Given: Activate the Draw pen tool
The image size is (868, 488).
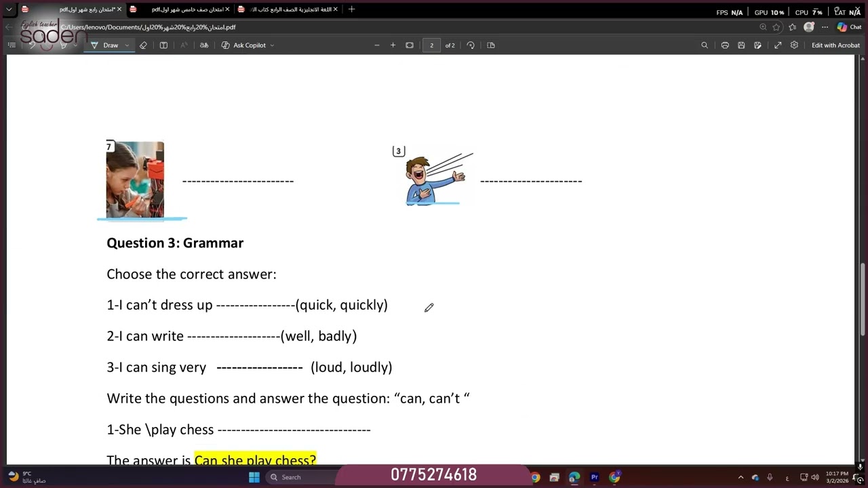Looking at the screenshot, I should click(x=105, y=45).
